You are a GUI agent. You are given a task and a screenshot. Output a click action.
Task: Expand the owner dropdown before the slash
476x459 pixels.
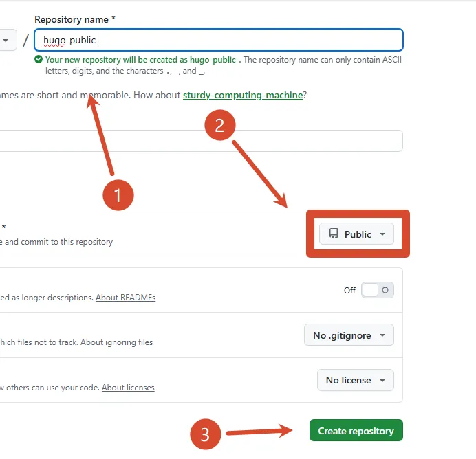[8, 40]
